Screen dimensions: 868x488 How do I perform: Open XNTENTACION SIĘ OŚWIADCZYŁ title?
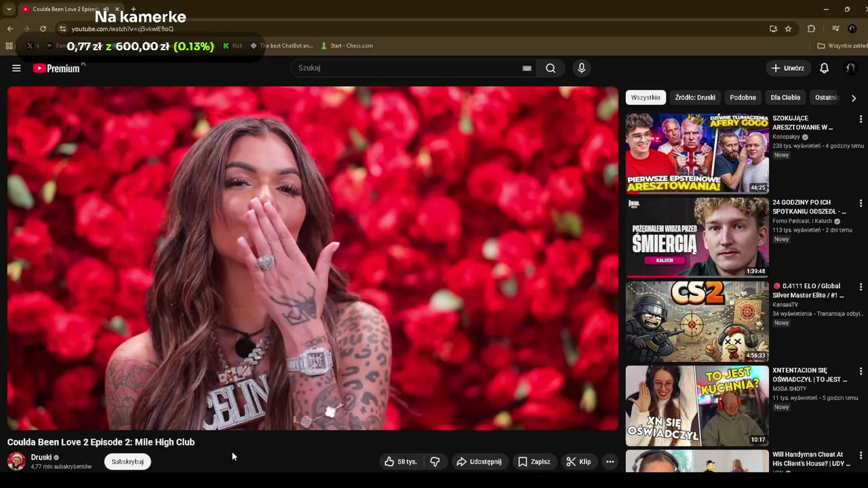810,375
